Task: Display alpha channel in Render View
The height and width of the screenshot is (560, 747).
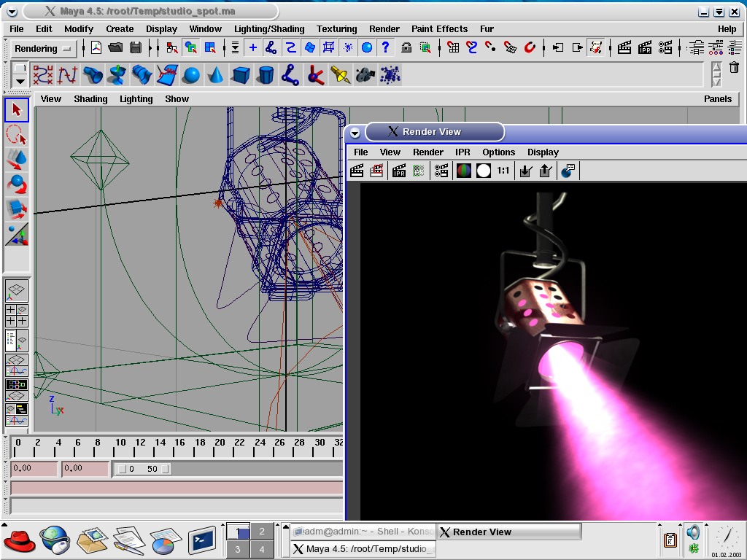Action: click(484, 171)
